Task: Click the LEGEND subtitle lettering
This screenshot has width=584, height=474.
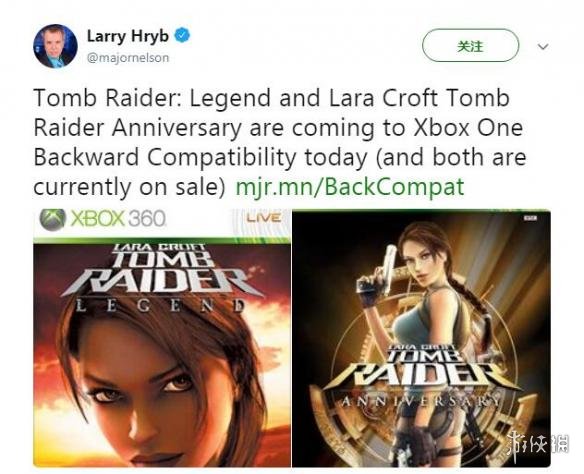Action: coord(161,306)
